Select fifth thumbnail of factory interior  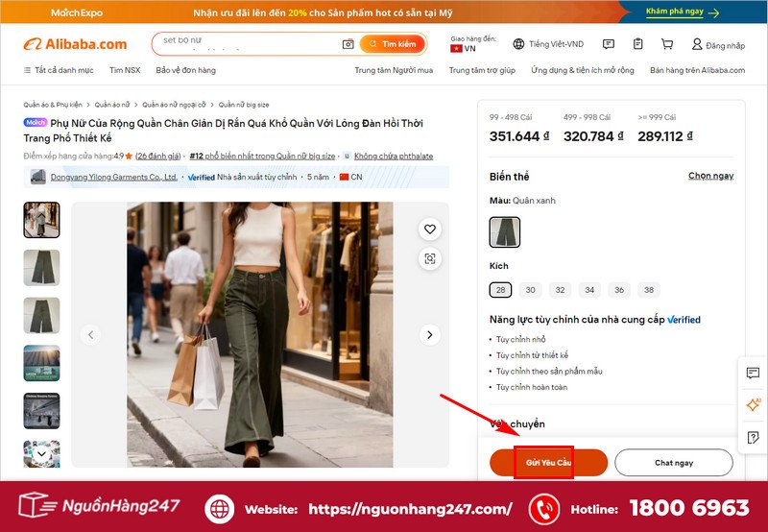click(x=41, y=410)
